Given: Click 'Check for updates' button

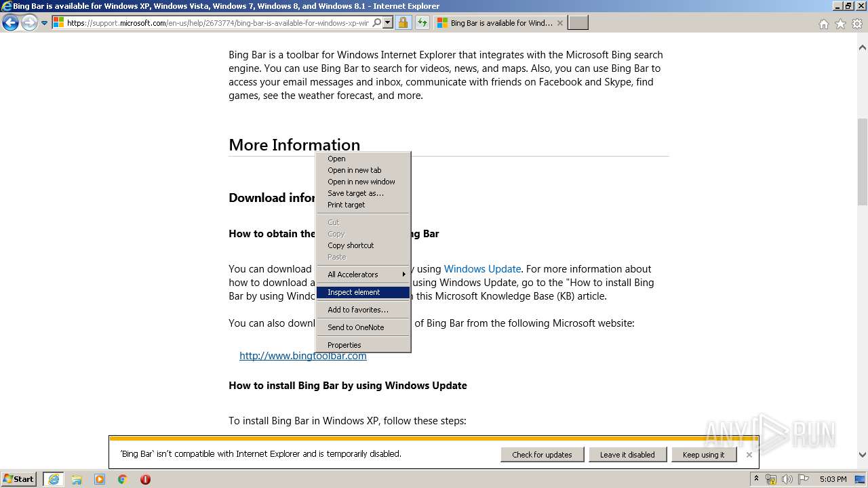Looking at the screenshot, I should (x=542, y=455).
